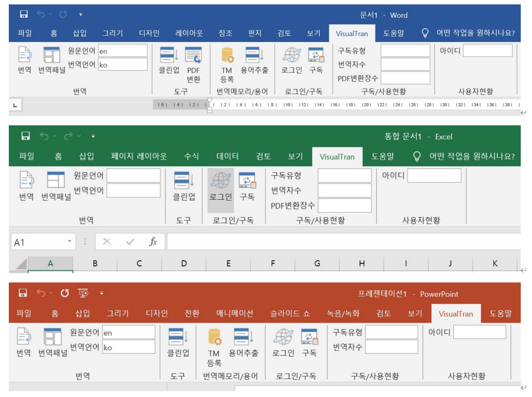Image resolution: width=532 pixels, height=397 pixels.
Task: Open Excel undo history dropdown arrow
Action: tap(54, 136)
